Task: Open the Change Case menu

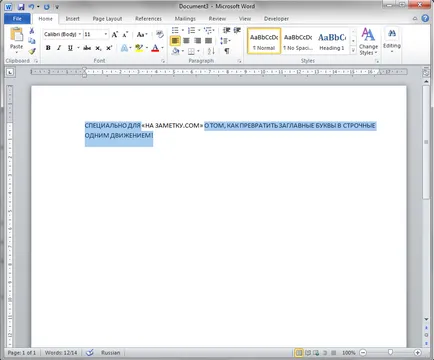Action: pyautogui.click(x=142, y=34)
